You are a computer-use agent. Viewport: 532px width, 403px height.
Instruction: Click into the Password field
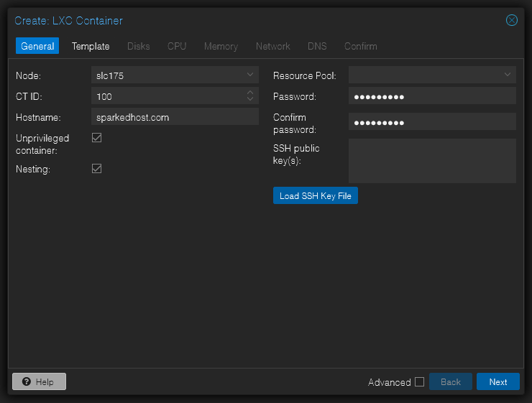click(432, 96)
